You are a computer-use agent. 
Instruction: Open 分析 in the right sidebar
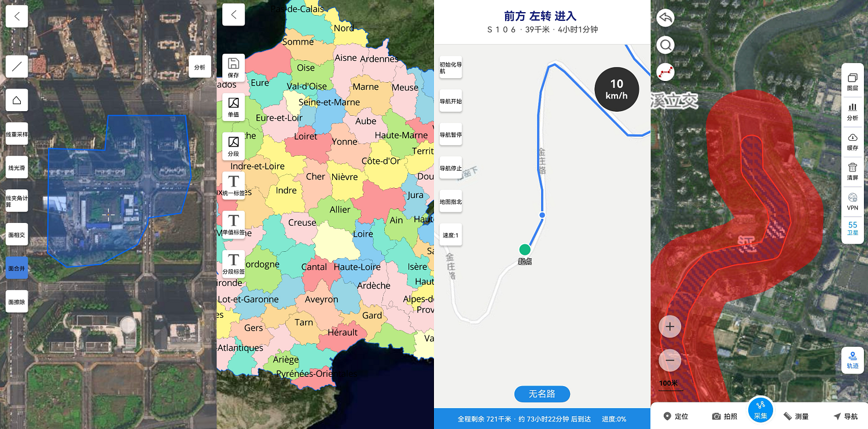tap(852, 112)
